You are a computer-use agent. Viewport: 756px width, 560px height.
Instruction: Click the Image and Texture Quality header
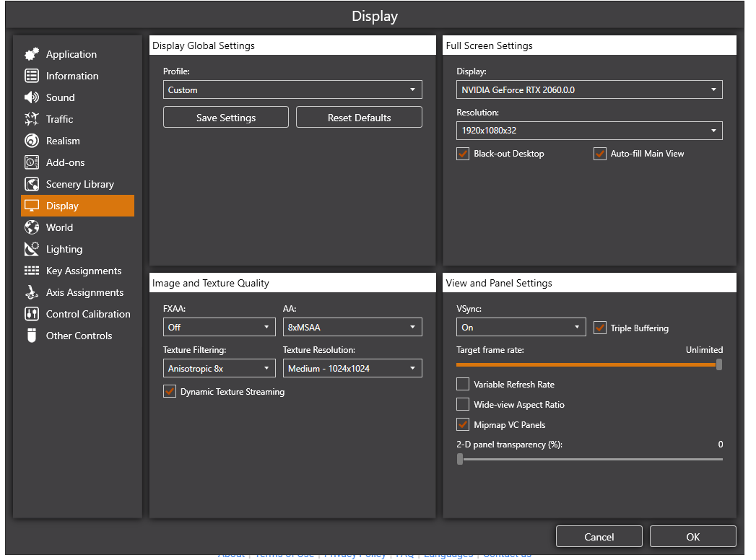click(292, 283)
